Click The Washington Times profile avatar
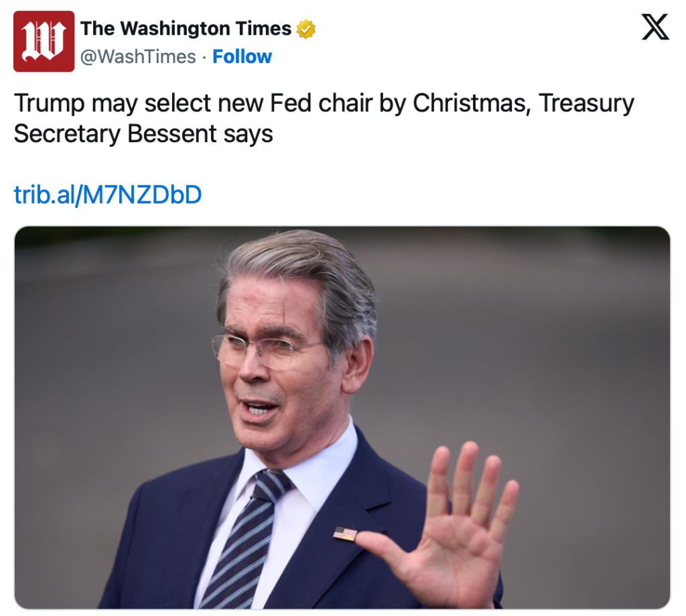 (x=44, y=42)
